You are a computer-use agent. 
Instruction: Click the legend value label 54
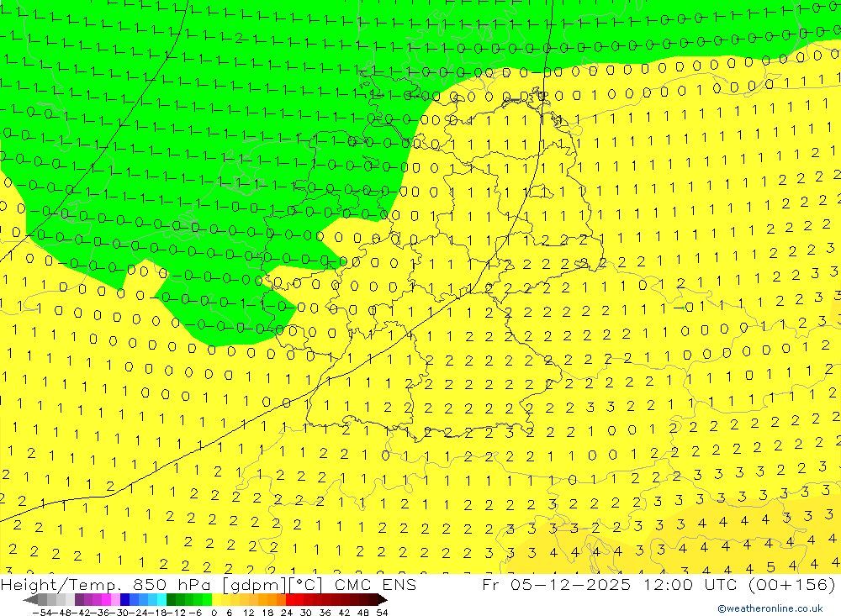click(382, 613)
